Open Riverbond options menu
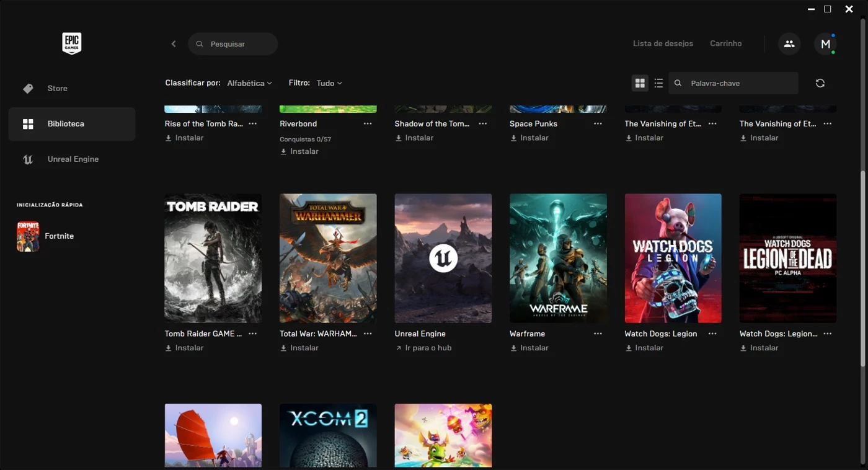868x470 pixels. (368, 124)
